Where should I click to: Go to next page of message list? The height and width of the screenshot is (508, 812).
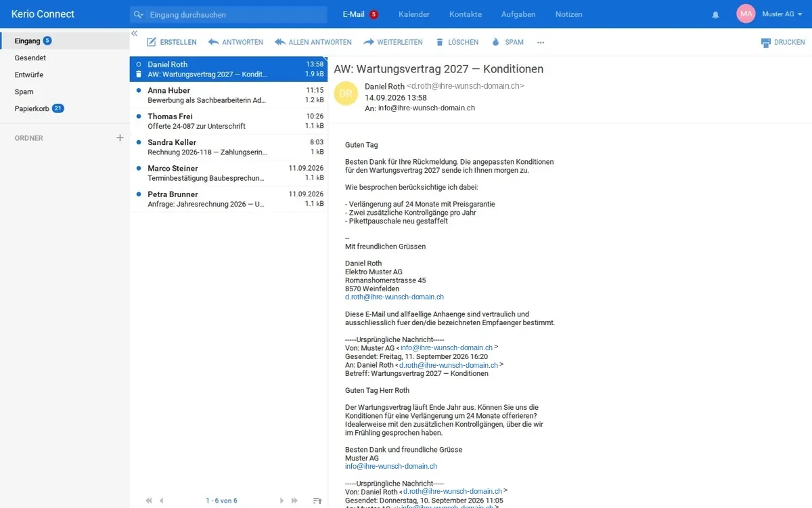pyautogui.click(x=281, y=501)
